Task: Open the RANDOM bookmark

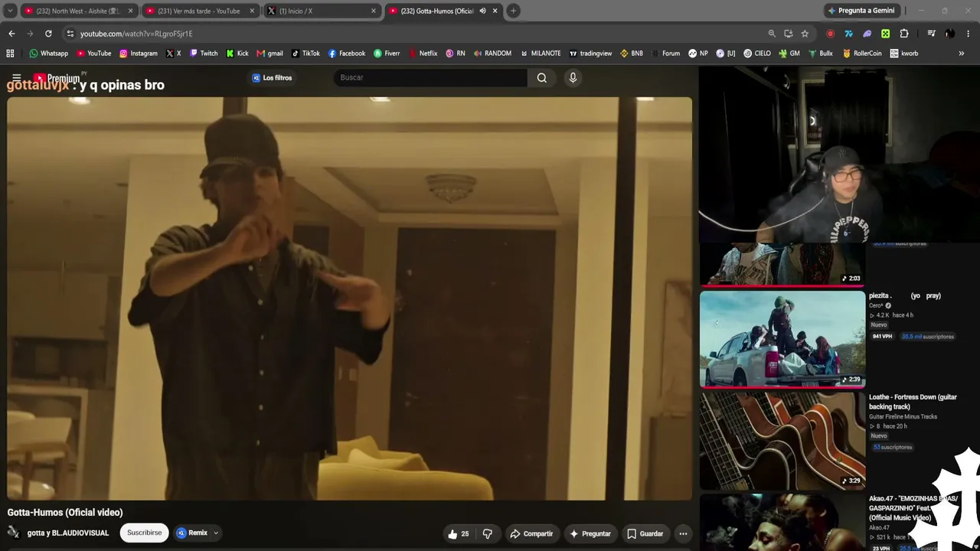Action: coord(492,54)
